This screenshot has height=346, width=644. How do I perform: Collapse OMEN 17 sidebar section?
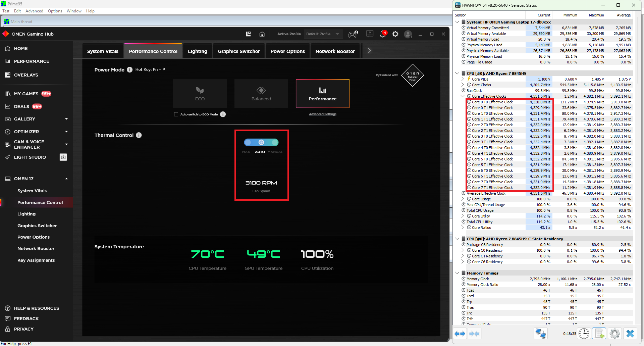tap(66, 179)
